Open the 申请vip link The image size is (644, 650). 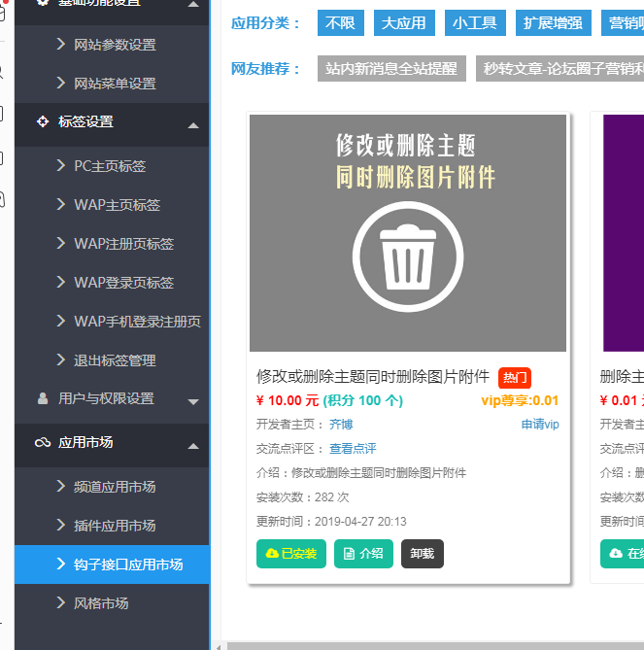(540, 425)
